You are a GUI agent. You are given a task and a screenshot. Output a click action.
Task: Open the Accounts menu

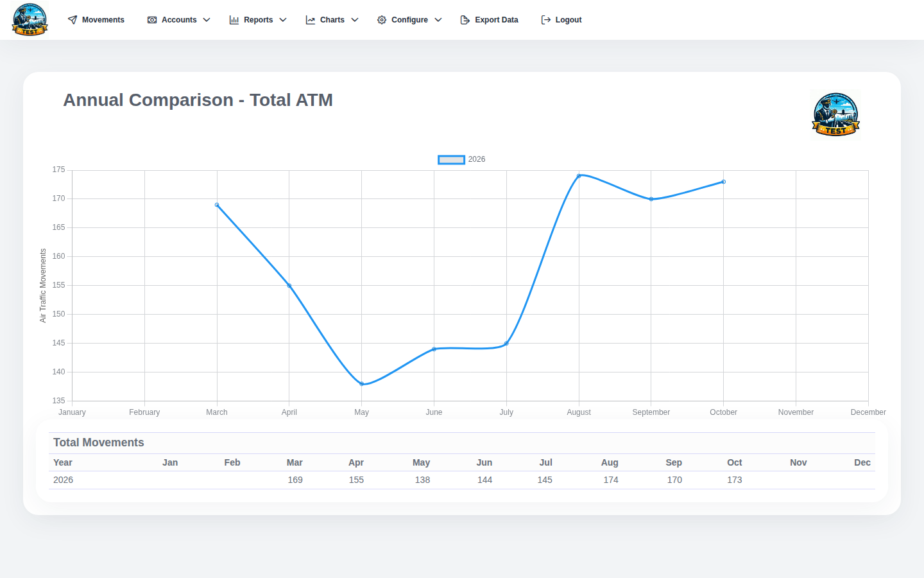179,20
